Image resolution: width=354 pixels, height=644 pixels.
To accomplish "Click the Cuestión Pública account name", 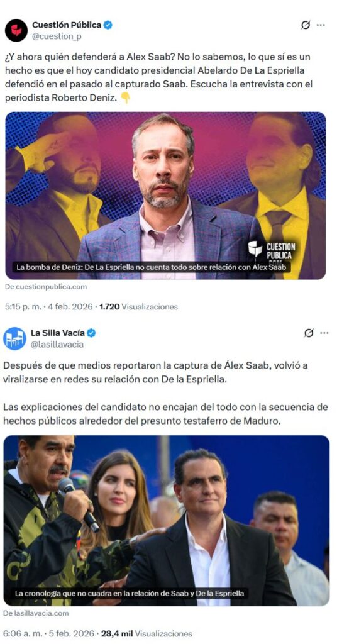I will pyautogui.click(x=67, y=25).
